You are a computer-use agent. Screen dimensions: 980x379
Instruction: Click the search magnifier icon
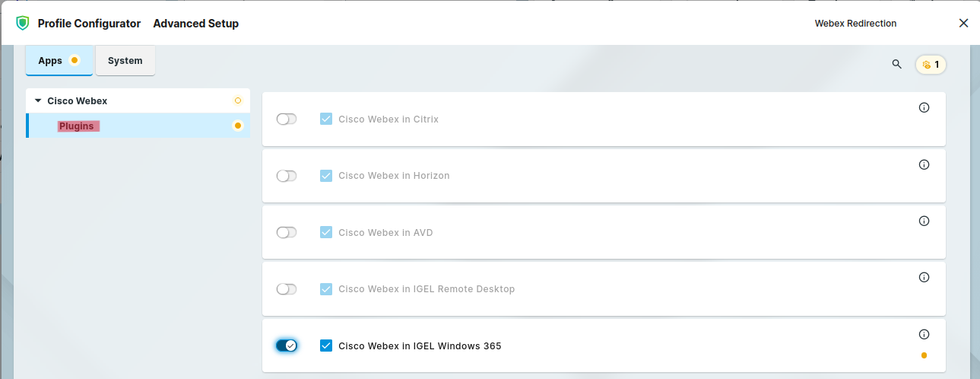pos(896,65)
